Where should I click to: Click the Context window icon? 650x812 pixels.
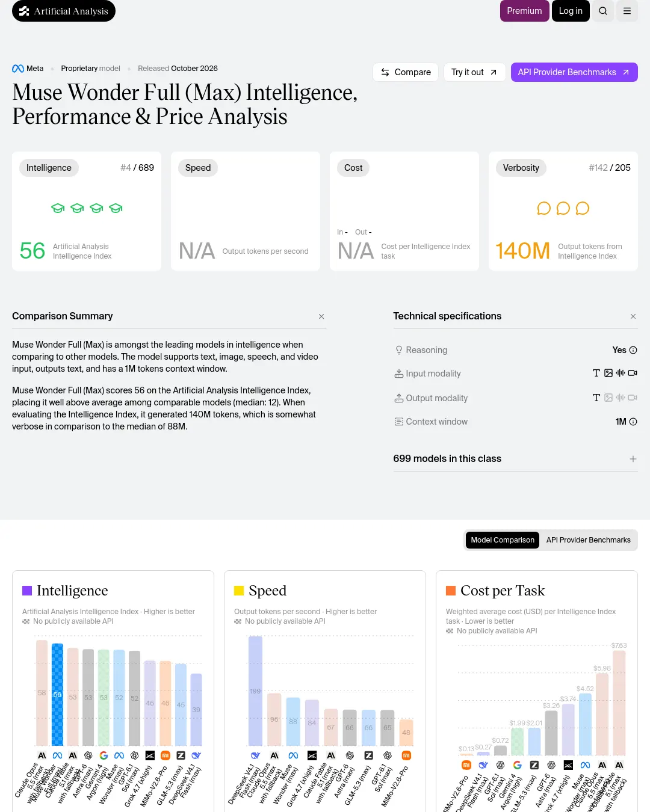(x=398, y=422)
